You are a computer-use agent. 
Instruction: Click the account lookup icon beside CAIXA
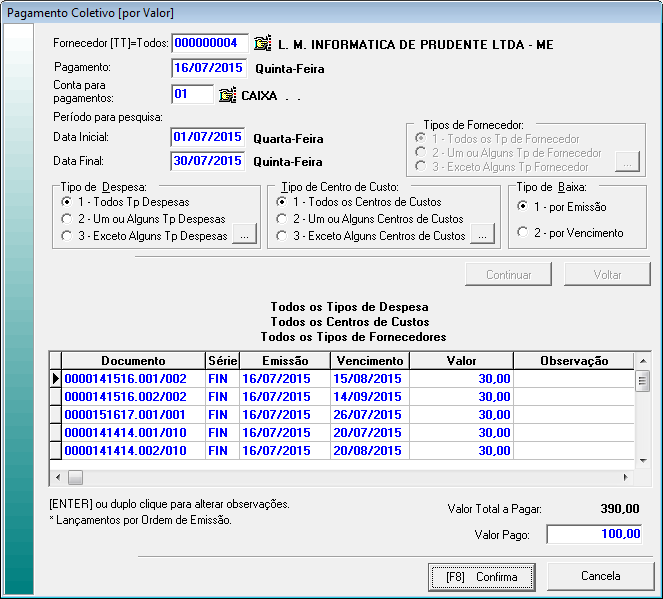(x=226, y=95)
